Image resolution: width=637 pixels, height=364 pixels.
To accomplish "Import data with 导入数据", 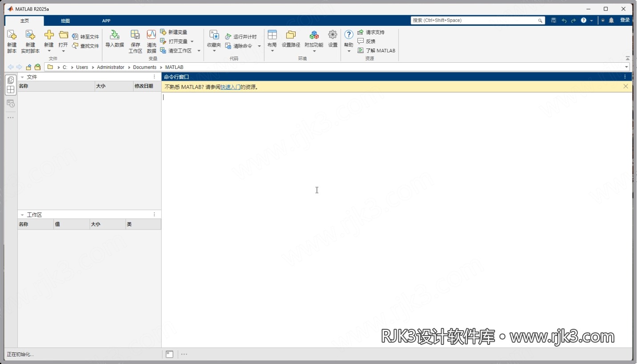I will click(x=114, y=39).
